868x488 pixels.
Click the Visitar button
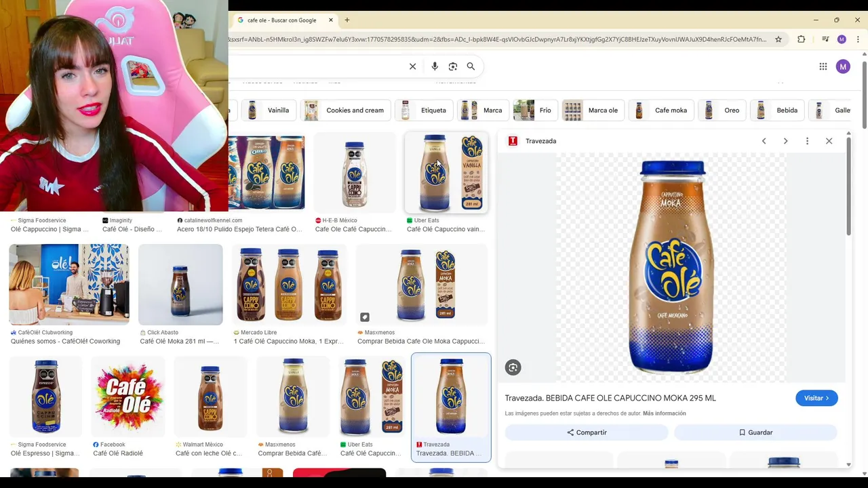pyautogui.click(x=816, y=399)
